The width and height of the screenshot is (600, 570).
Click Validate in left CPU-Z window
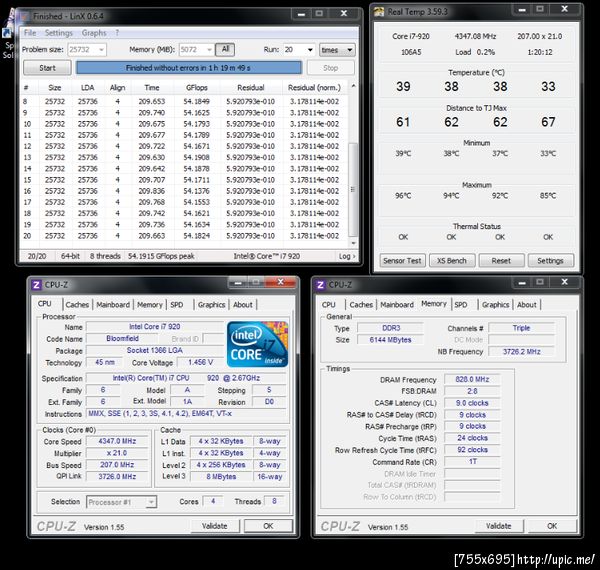[x=214, y=526]
